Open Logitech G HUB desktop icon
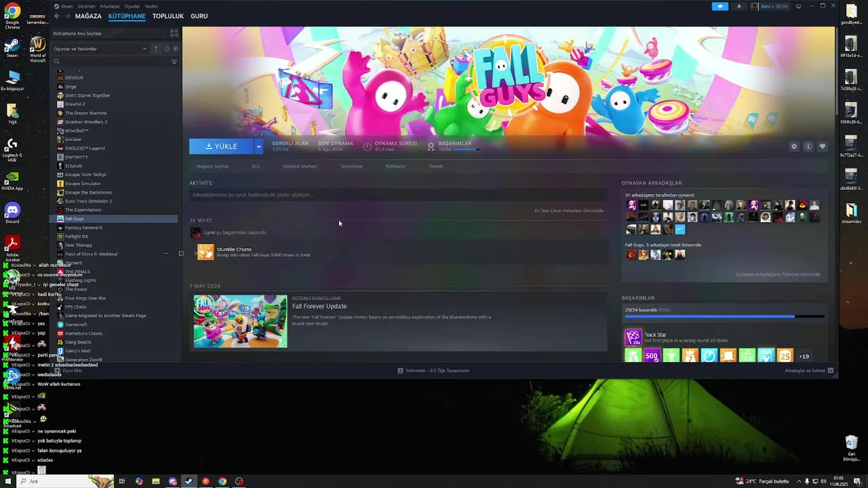 pos(12,150)
